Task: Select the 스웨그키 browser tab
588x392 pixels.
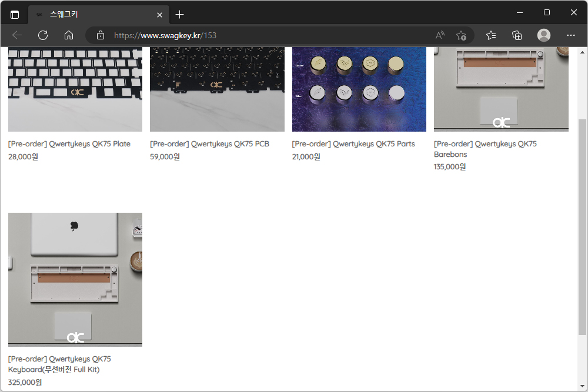Action: tap(99, 15)
